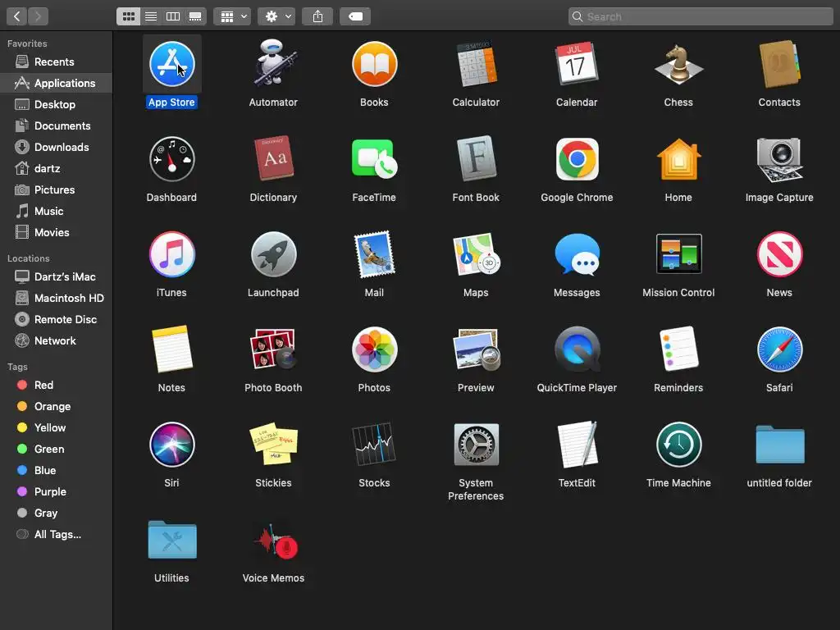This screenshot has width=840, height=630.
Task: Open the group-by arrangement dropdown
Action: click(x=232, y=16)
